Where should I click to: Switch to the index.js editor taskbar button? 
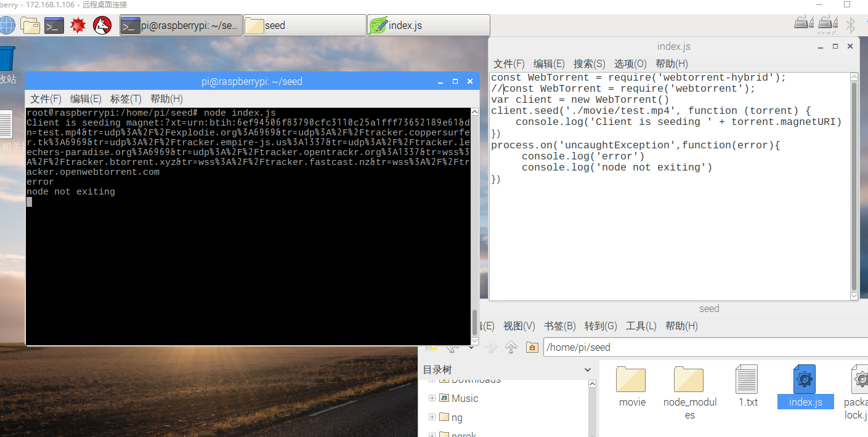coord(429,25)
